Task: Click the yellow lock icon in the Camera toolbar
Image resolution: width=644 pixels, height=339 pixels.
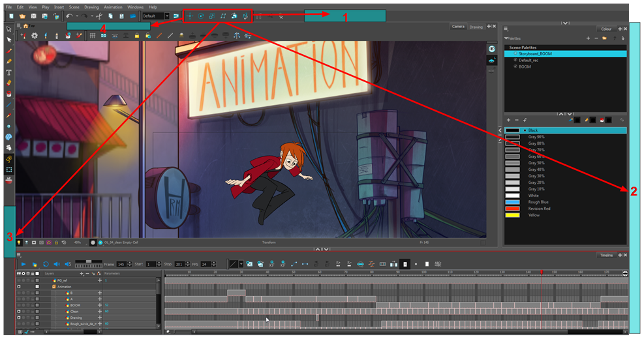Action: click(x=137, y=36)
